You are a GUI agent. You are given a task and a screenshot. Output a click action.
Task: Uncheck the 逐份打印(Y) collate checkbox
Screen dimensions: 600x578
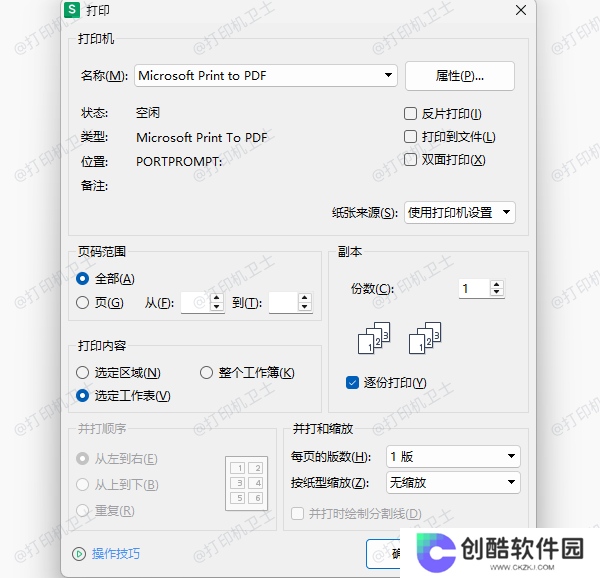[352, 383]
